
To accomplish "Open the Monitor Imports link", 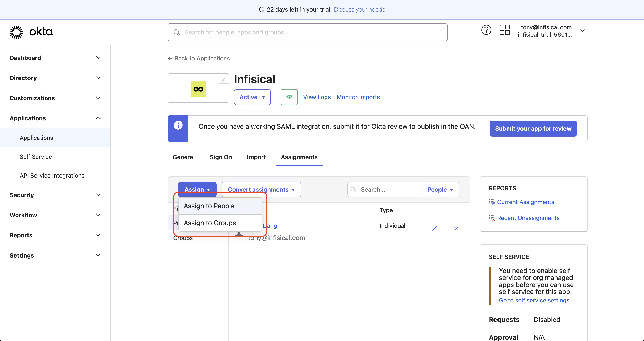I will click(358, 97).
